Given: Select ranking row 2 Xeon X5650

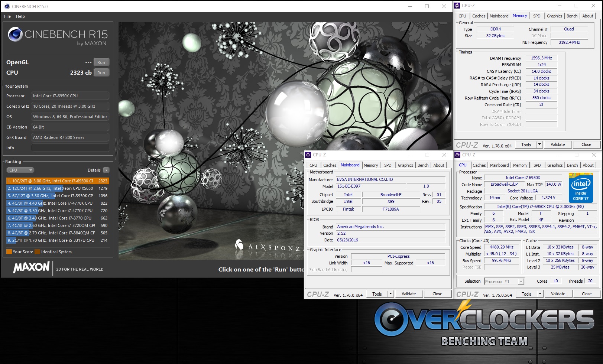Looking at the screenshot, I should (x=58, y=188).
